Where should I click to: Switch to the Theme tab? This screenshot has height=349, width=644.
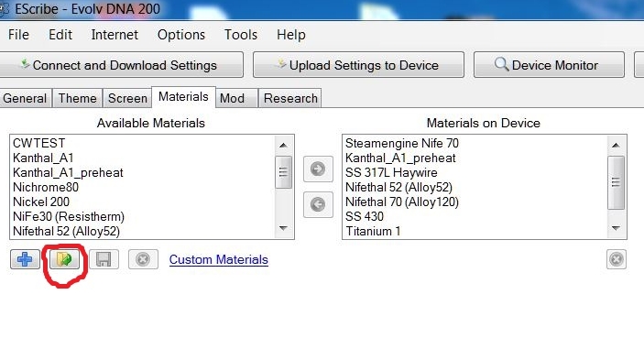[77, 99]
